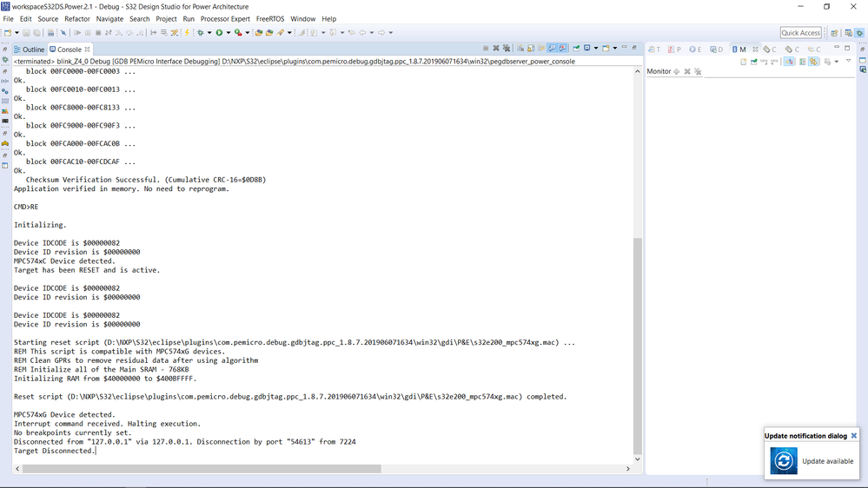Open the Display Selected Console dropdown
The width and height of the screenshot is (868, 488).
(596, 48)
